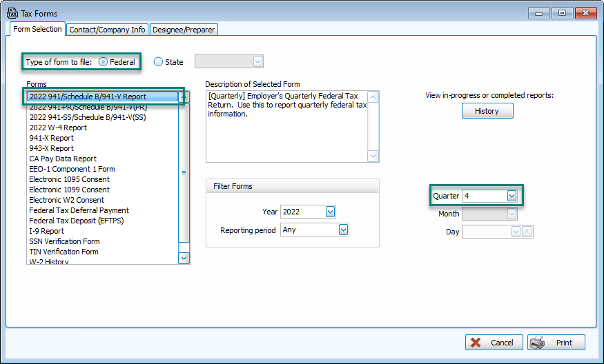Switch to the Contact/Company Info tab
The image size is (604, 364).
tap(107, 30)
